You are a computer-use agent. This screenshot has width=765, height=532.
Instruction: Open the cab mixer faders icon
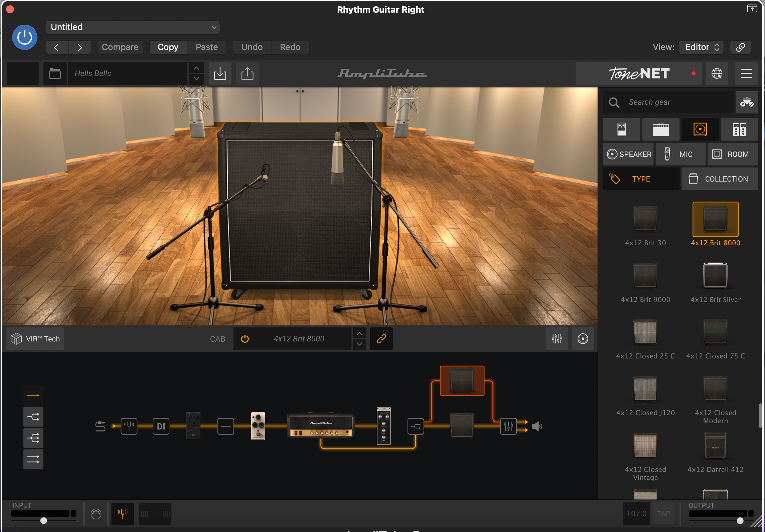557,339
